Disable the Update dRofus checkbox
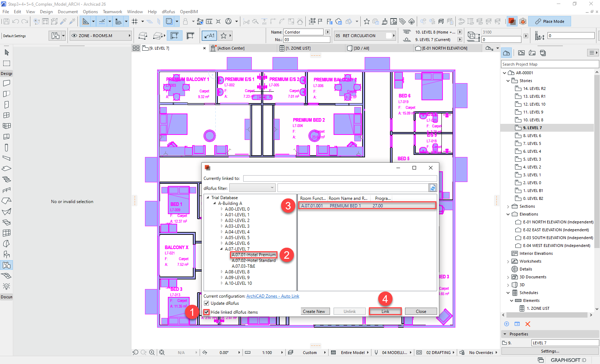The height and width of the screenshot is (364, 600). click(x=207, y=303)
